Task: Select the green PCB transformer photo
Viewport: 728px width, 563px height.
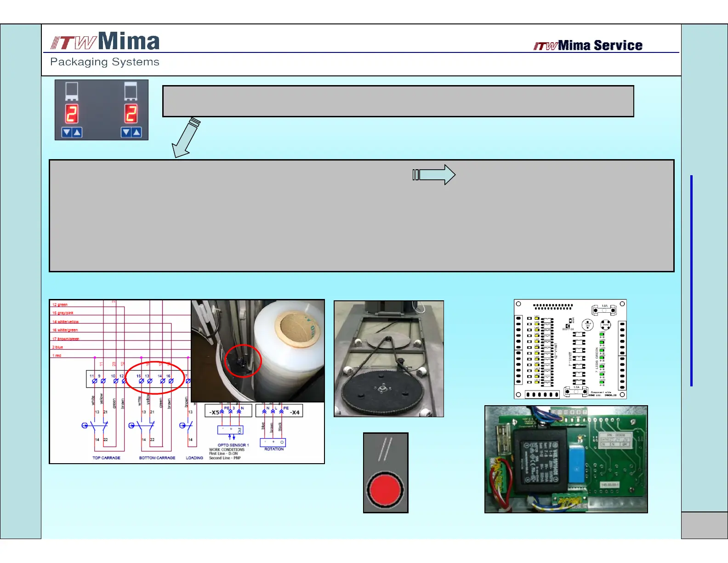Action: 566,459
